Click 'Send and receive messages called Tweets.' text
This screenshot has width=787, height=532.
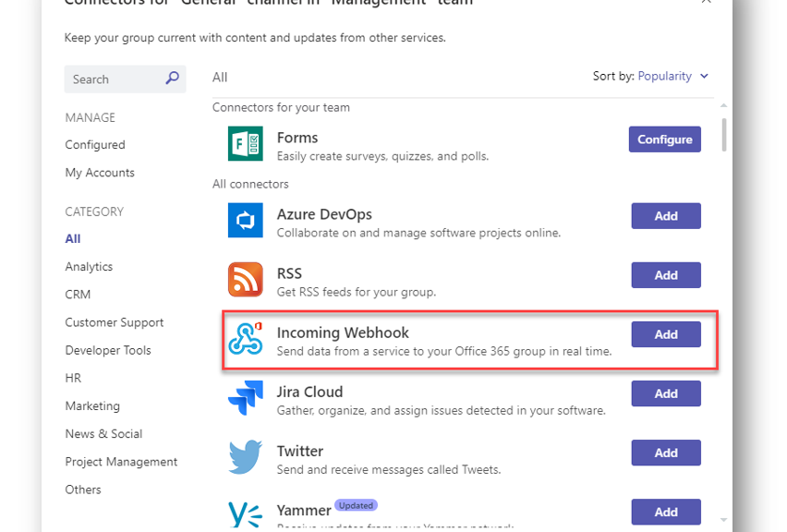[x=389, y=470]
